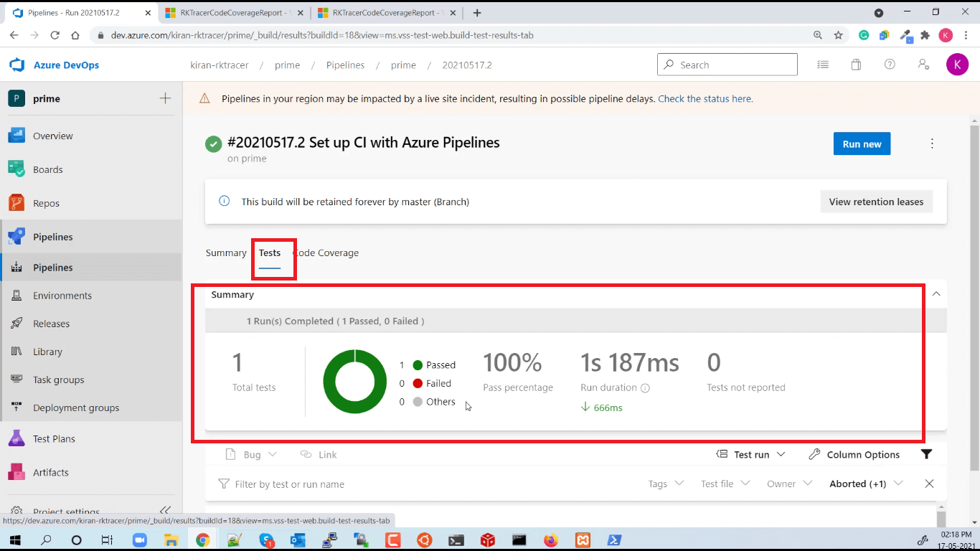
Task: Switch to the Code Coverage tab
Action: tap(326, 253)
